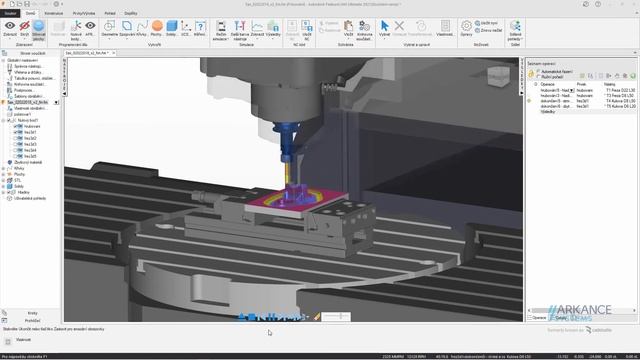Switch to the Domů ribbon tab
640x360 pixels.
[x=31, y=13]
